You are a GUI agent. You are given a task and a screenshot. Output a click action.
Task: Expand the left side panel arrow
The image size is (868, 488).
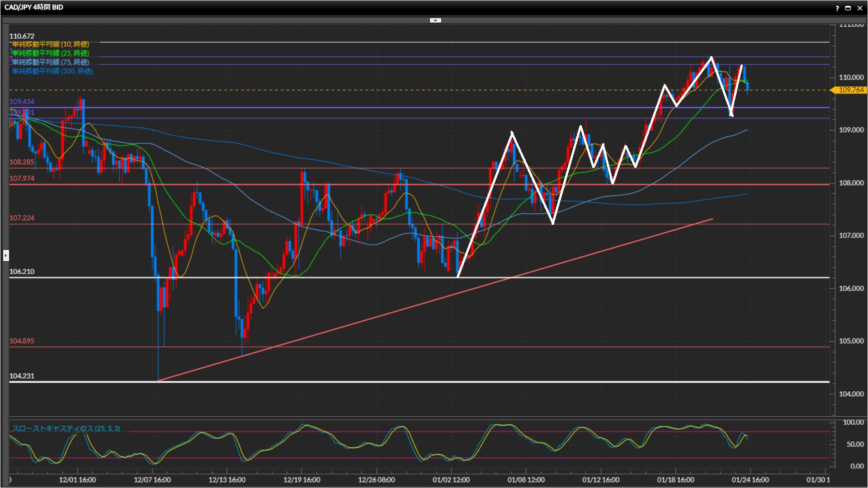click(5, 255)
